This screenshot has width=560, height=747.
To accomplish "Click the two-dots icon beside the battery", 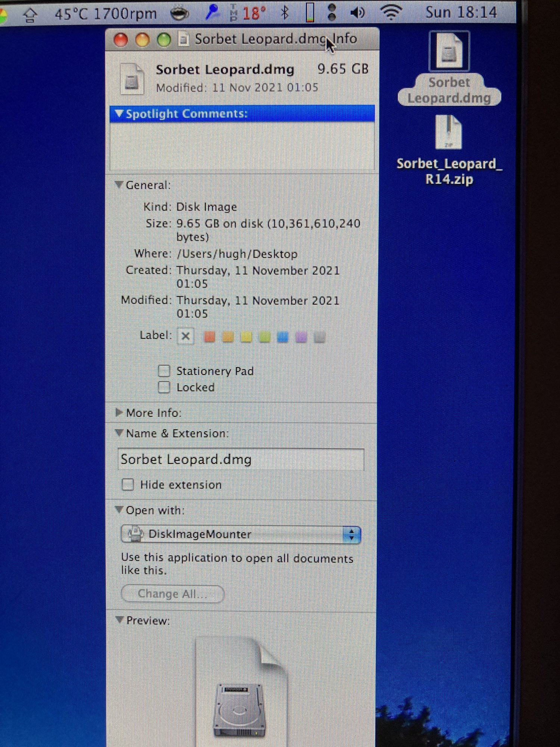I will [332, 13].
